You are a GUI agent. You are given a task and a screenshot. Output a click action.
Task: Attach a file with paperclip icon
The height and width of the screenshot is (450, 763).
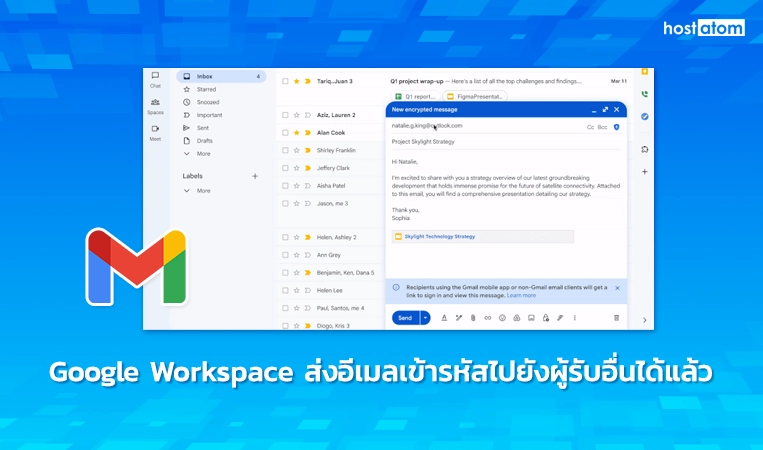click(473, 318)
